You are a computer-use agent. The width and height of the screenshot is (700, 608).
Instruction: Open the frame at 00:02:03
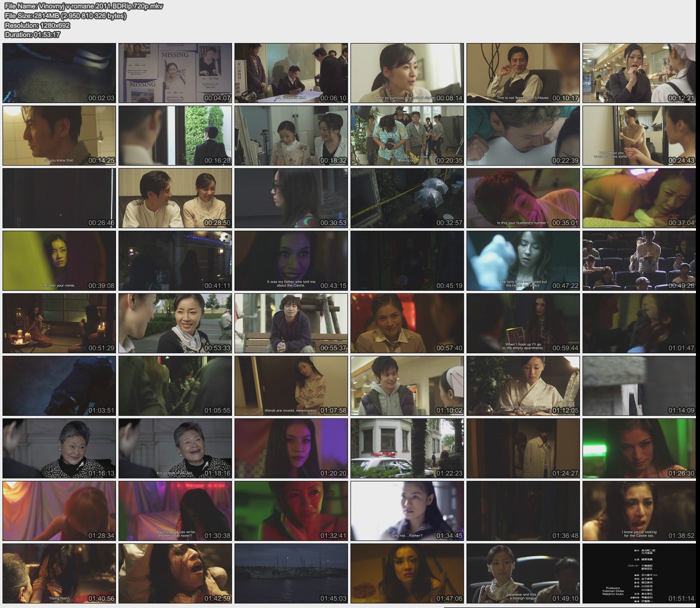(x=59, y=73)
